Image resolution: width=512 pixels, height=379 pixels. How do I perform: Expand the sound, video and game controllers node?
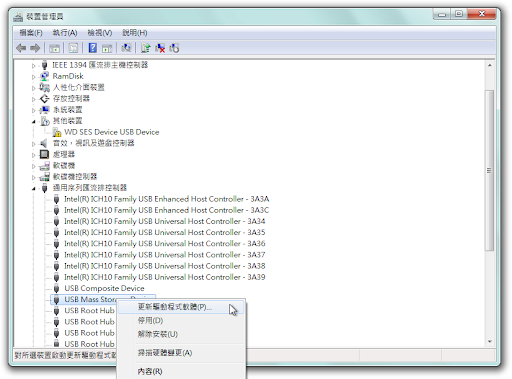point(33,144)
